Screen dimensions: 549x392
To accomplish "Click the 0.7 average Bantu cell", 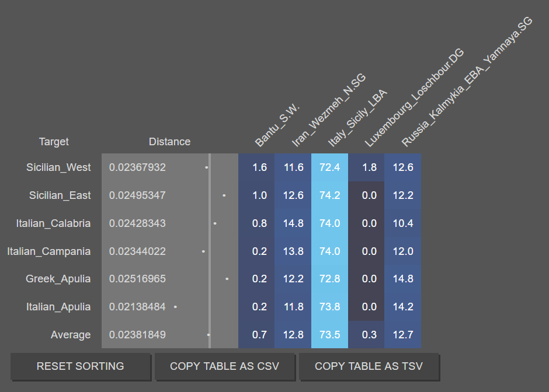I will coord(256,335).
